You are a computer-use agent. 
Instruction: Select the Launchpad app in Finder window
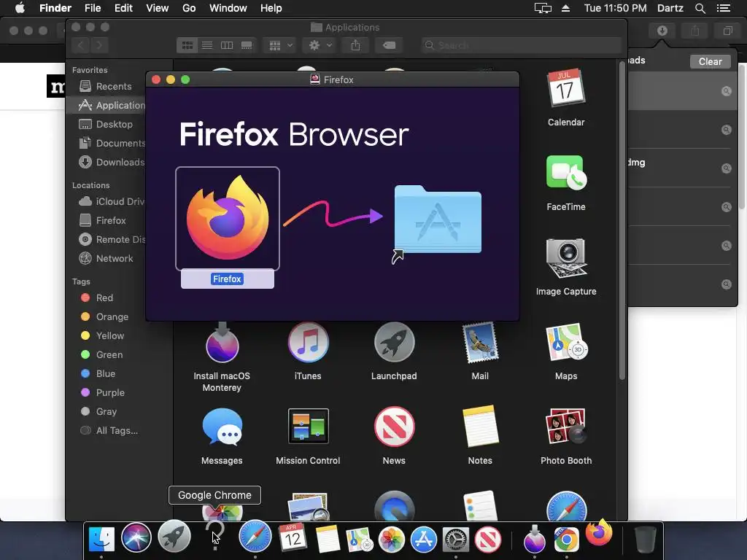(394, 343)
